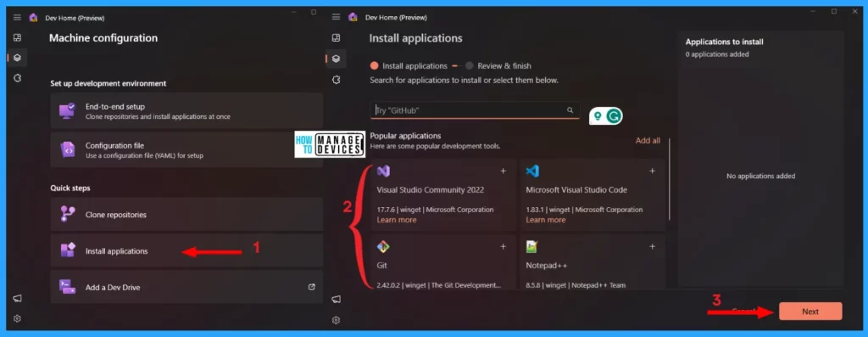
Task: Open End-to-end setup option
Action: pyautogui.click(x=186, y=111)
